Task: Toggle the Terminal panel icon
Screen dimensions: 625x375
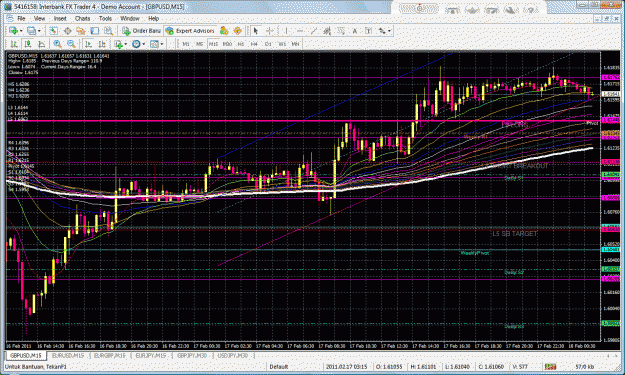Action: pos(94,31)
